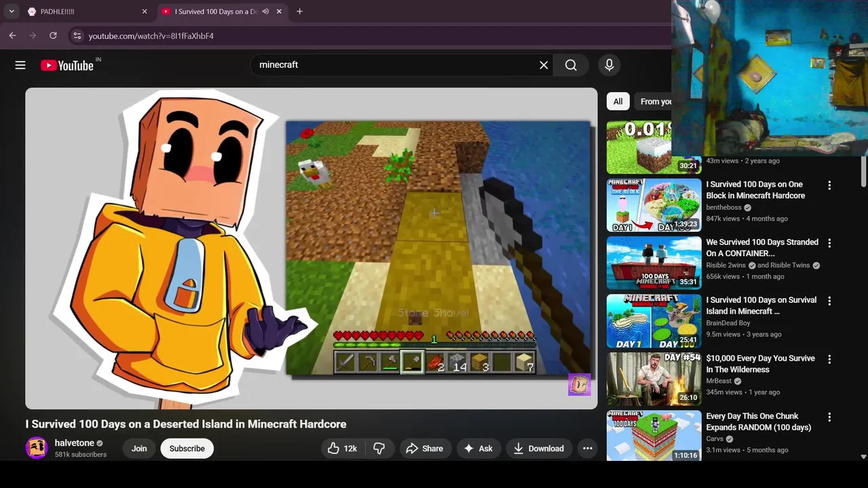Image resolution: width=868 pixels, height=488 pixels.
Task: Open more actions ellipsis below the video
Action: pyautogui.click(x=588, y=449)
